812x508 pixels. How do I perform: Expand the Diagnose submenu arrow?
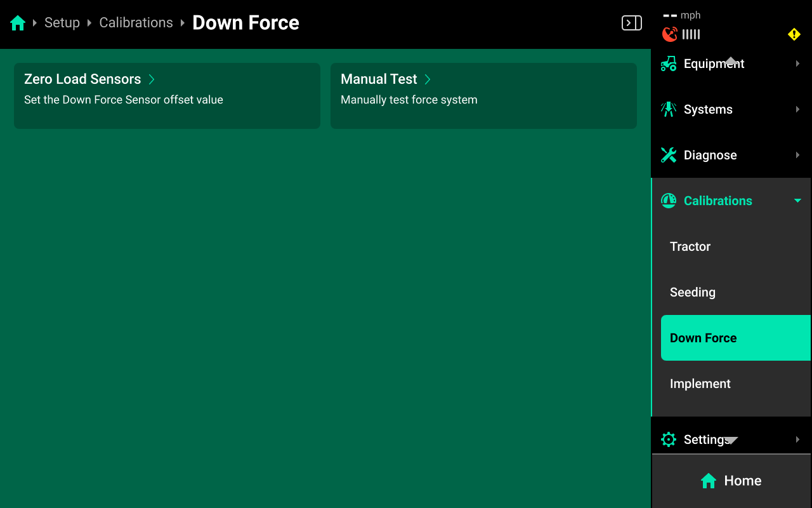point(797,155)
